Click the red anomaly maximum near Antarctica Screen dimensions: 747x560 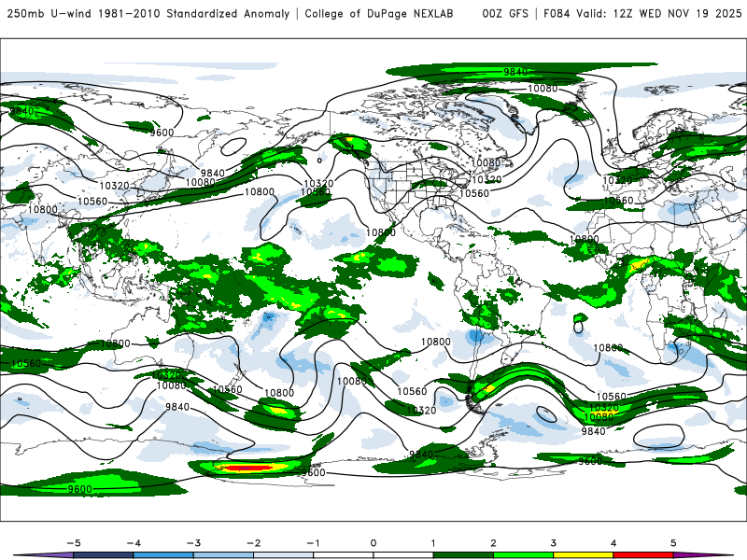pos(247,469)
